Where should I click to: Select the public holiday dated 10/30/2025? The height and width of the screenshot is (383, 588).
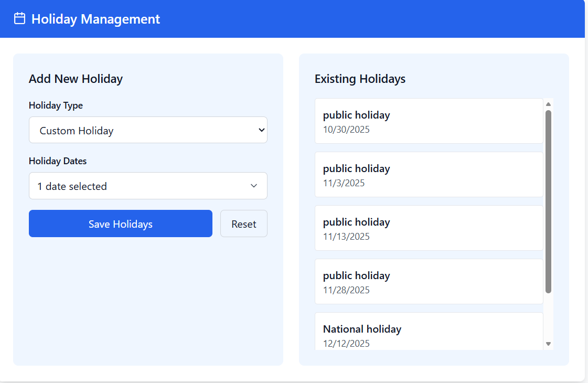(429, 121)
